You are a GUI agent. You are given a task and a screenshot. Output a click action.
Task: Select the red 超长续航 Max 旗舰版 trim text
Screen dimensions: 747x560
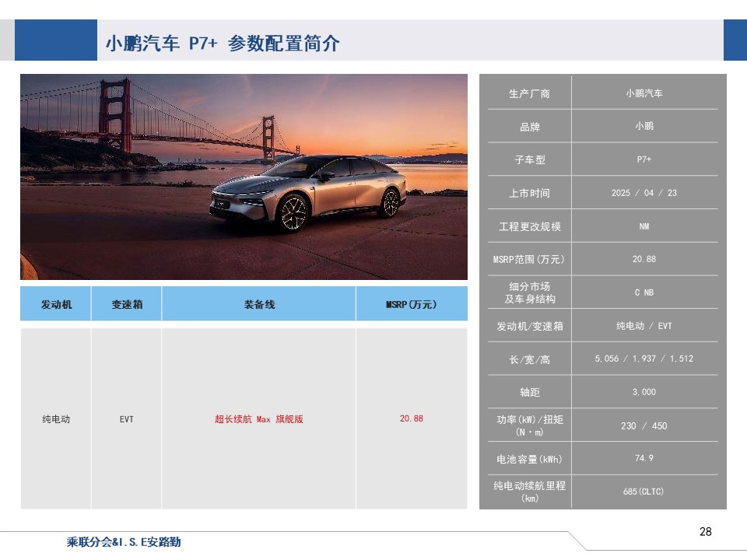tap(259, 419)
